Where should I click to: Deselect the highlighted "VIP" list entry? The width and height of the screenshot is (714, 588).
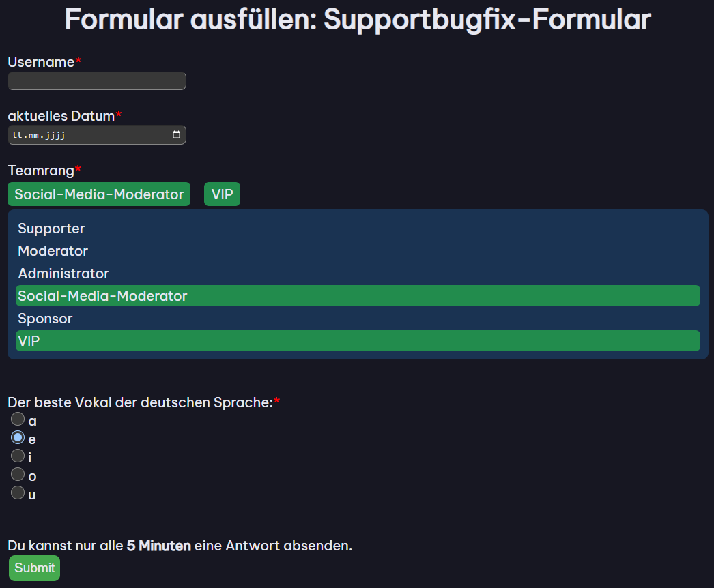click(x=29, y=340)
